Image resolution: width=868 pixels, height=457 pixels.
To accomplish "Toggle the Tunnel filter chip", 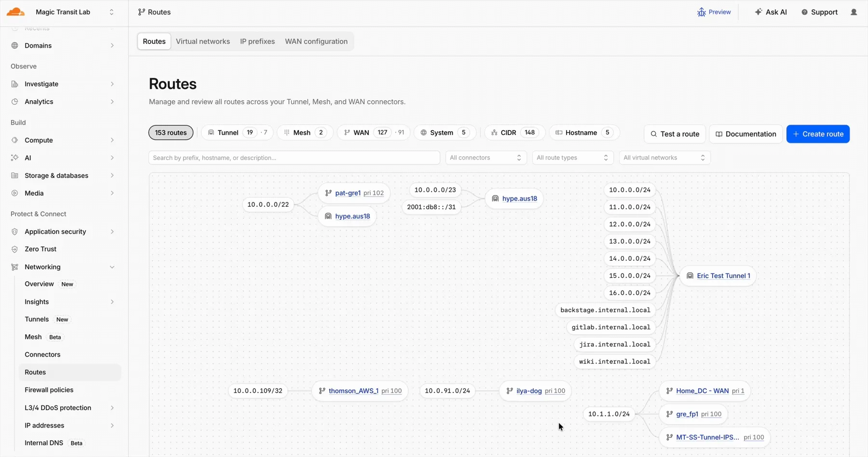I will [237, 133].
